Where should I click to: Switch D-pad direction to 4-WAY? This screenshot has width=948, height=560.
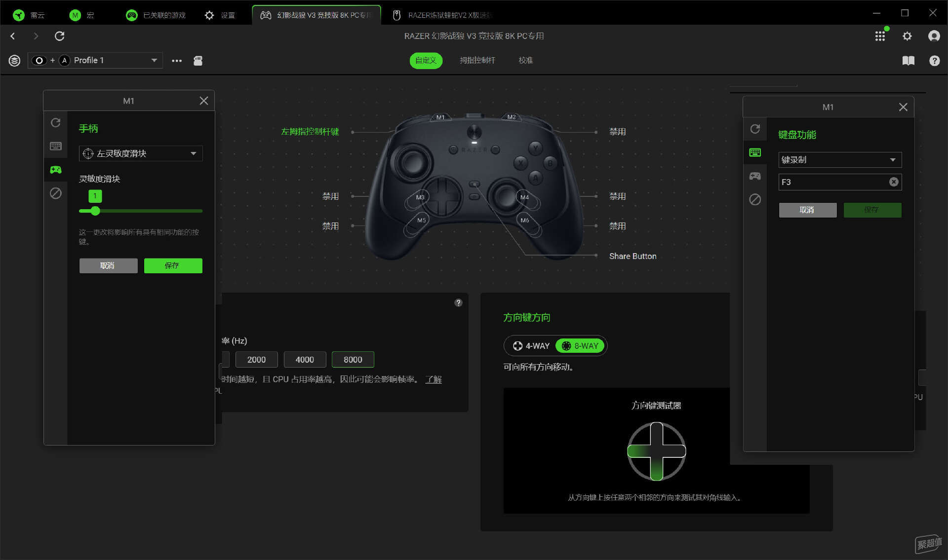531,346
